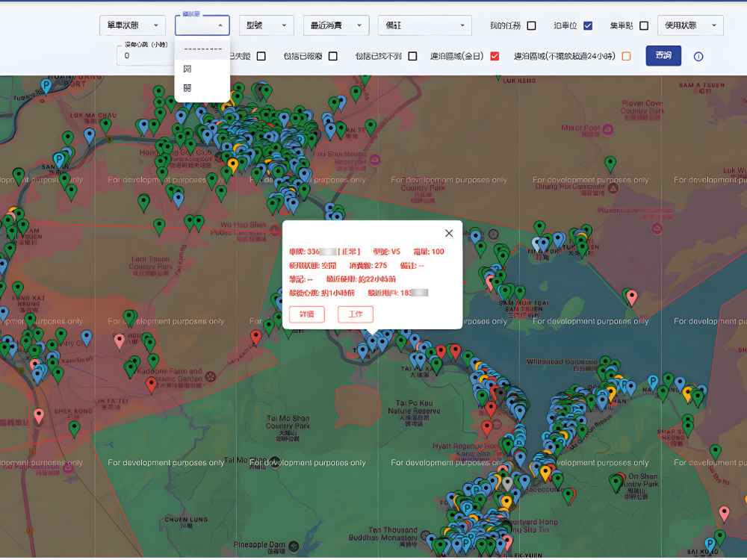Click the blue P parking marker near Huanggang Port
This screenshot has width=747, height=560.
pyautogui.click(x=46, y=86)
